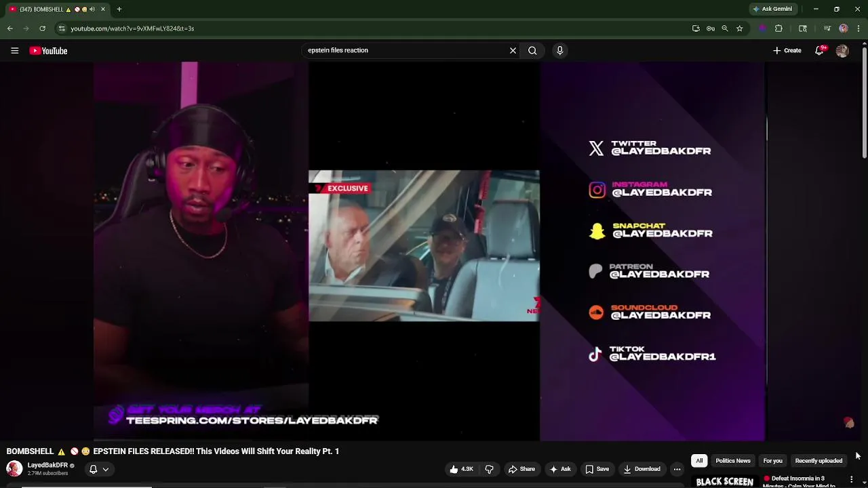Click the YouTube URL in the address bar
The image size is (868, 488).
[132, 28]
